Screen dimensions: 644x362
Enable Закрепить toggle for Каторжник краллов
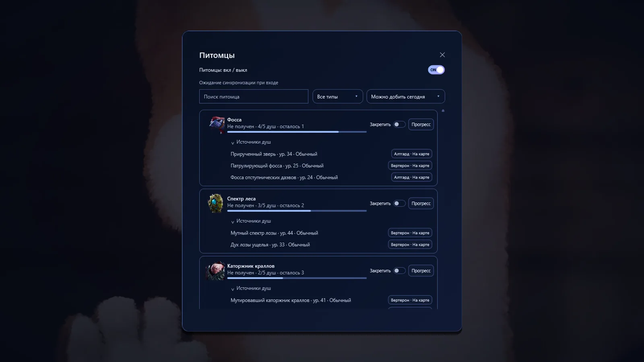point(399,271)
